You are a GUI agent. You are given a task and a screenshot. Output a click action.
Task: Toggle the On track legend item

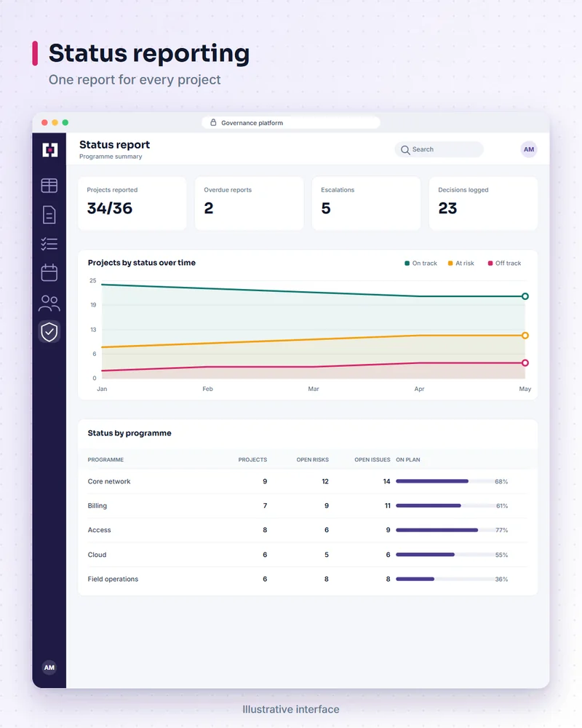coord(420,264)
